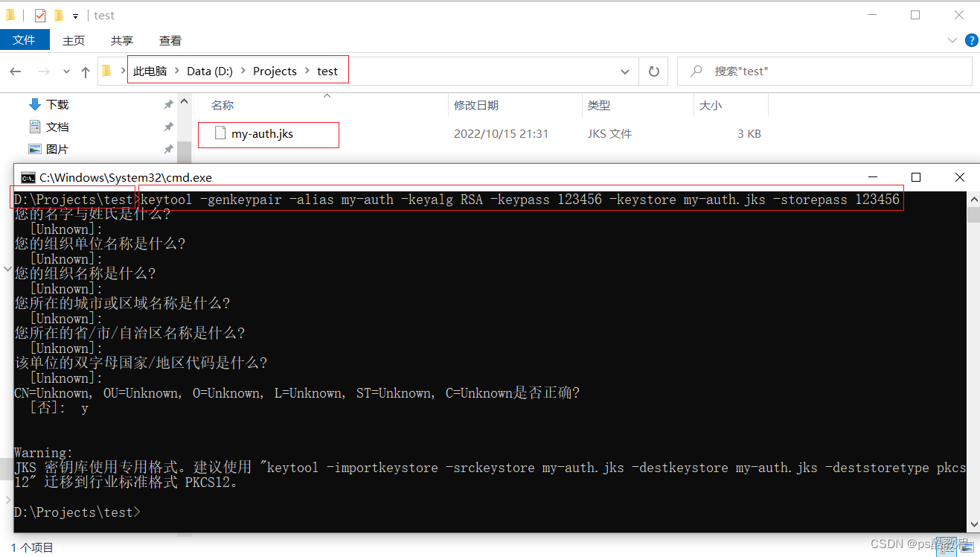Click the 3 KB size cell
This screenshot has width=980, height=557.
point(749,134)
